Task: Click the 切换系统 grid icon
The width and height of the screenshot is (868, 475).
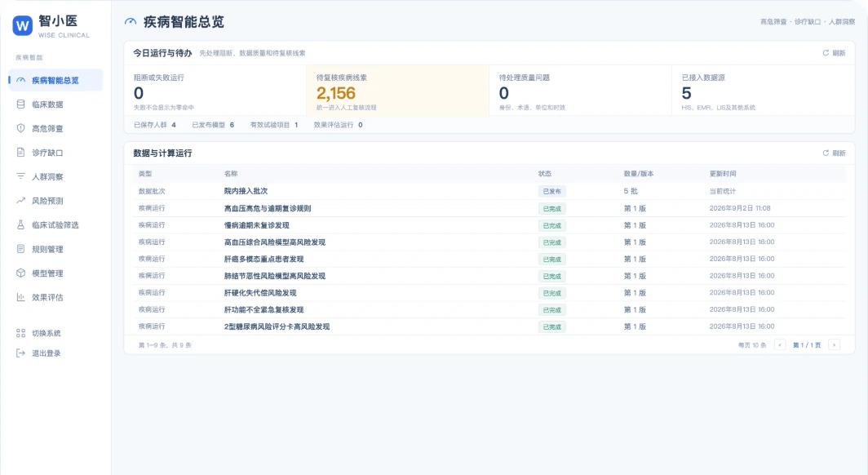Action: point(20,333)
